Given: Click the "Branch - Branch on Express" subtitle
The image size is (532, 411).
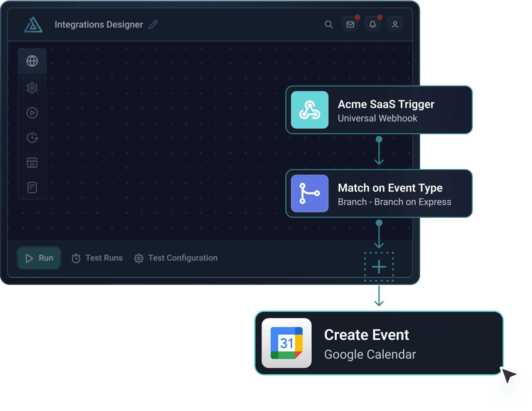Looking at the screenshot, I should point(394,202).
